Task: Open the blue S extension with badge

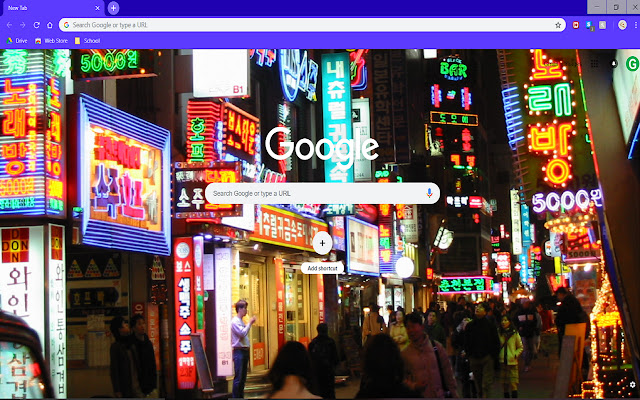Action: coord(589,25)
